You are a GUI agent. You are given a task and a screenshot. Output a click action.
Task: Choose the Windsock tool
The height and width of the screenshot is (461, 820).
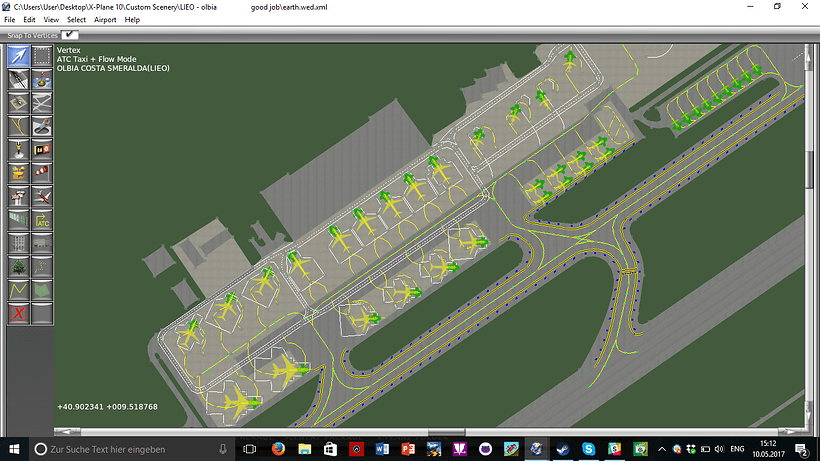tap(42, 172)
